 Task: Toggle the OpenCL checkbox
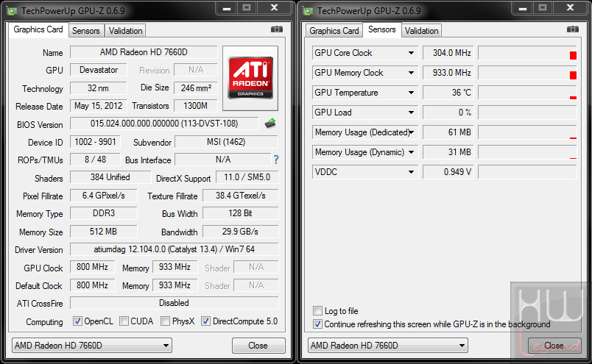point(77,321)
